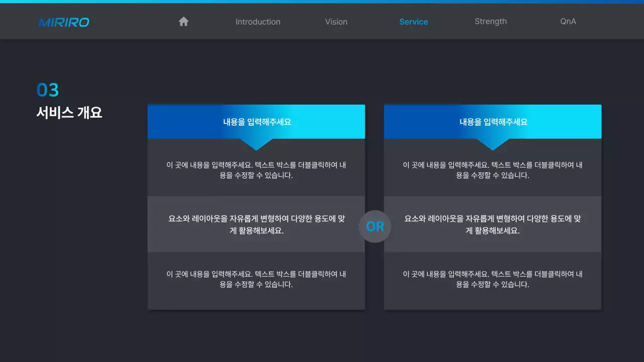Click the home icon in the navigation bar
Screen dimensions: 644x362
pos(183,21)
